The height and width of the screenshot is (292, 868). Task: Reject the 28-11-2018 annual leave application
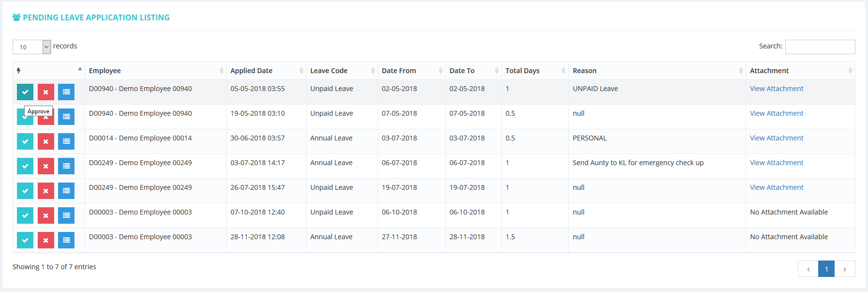[x=45, y=240]
